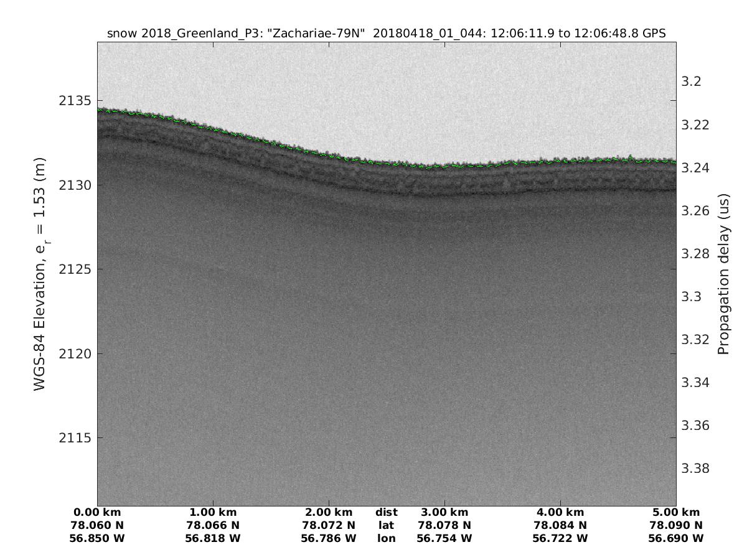Click the 'Propagation delay (us)' axis label
The width and height of the screenshot is (747, 560).
coord(723,274)
